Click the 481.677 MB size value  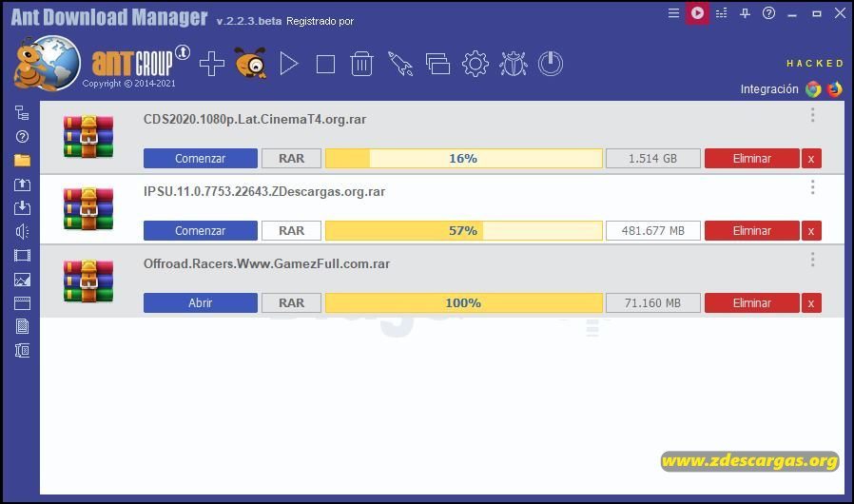pyautogui.click(x=653, y=230)
